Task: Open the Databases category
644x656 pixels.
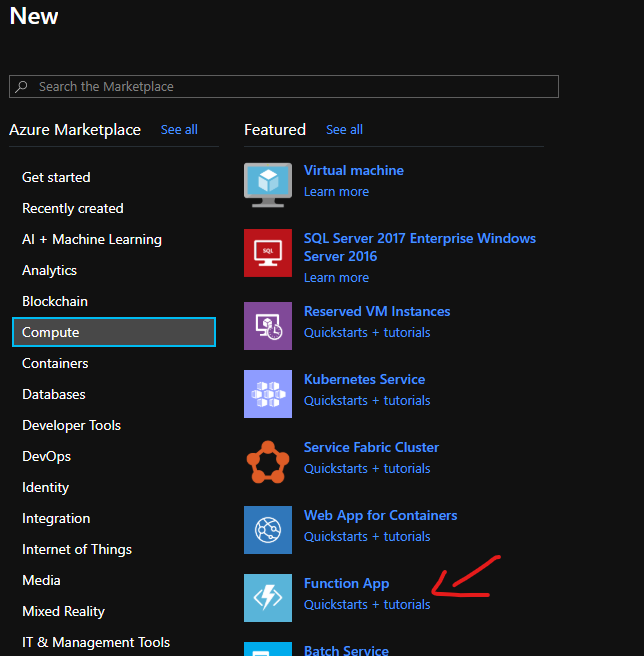Action: point(54,394)
